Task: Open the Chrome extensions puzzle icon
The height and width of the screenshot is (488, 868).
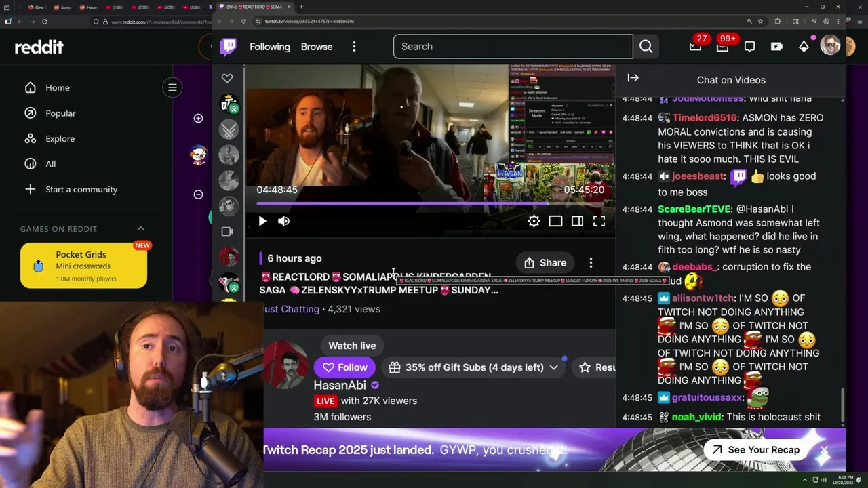Action: pos(777,21)
